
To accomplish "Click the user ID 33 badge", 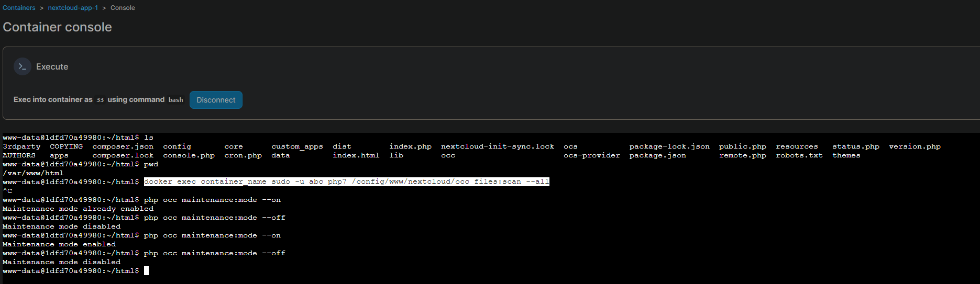I will 100,100.
